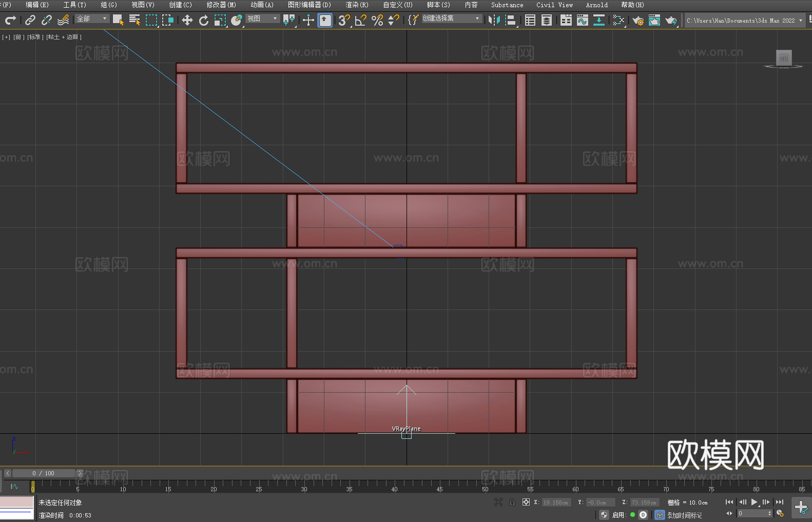
Task: Click Go to Start playback button
Action: pos(729,502)
